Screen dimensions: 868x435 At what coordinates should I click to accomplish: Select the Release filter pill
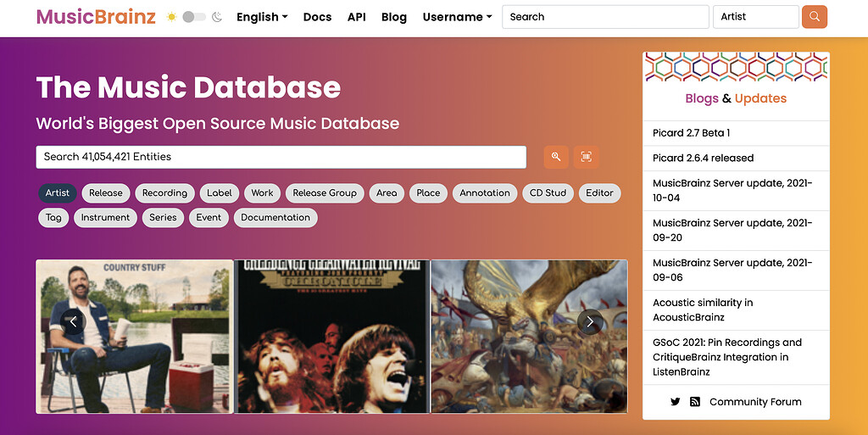coord(106,193)
